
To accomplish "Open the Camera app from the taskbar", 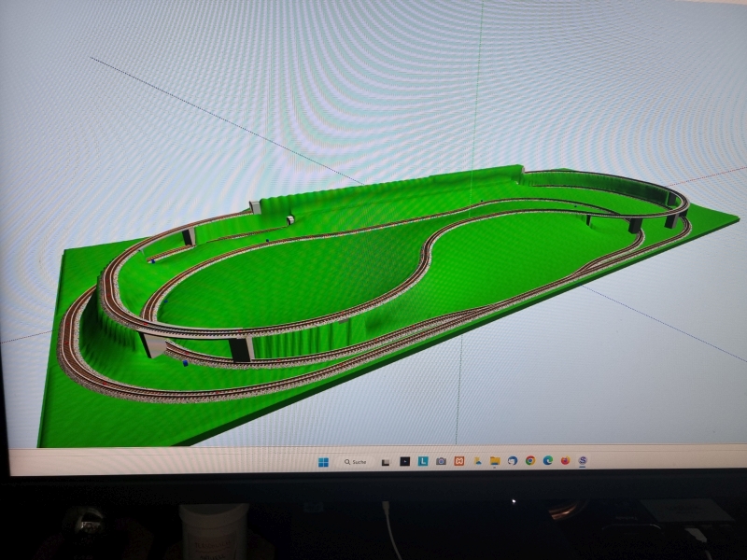I will pyautogui.click(x=441, y=462).
